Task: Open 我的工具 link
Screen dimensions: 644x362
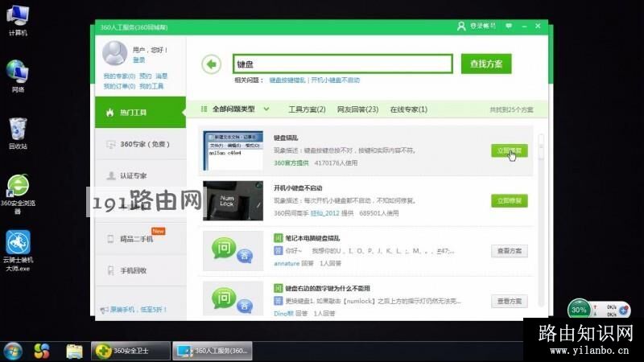Action: 151,86
